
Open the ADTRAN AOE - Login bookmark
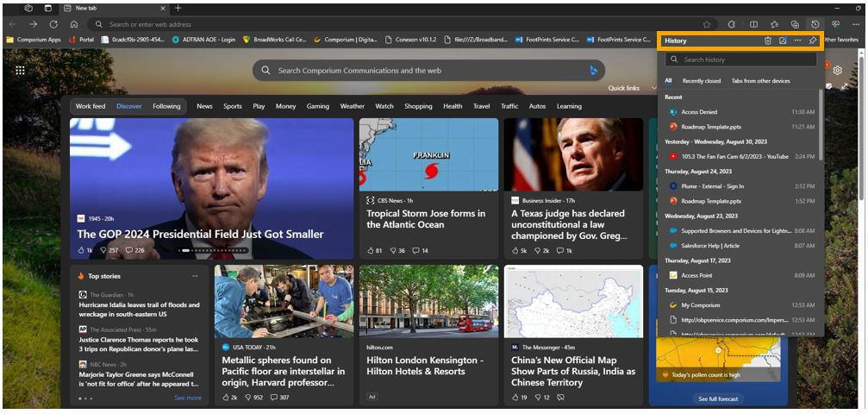203,40
